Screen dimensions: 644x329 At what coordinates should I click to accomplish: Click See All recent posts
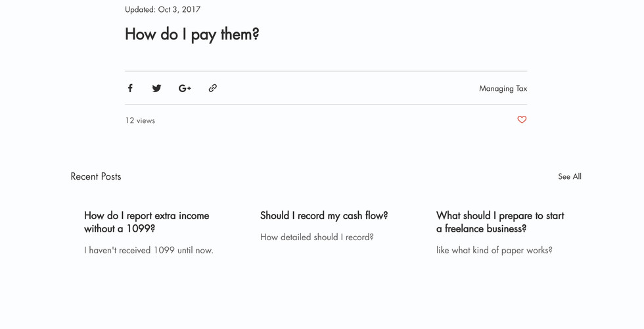pyautogui.click(x=569, y=176)
